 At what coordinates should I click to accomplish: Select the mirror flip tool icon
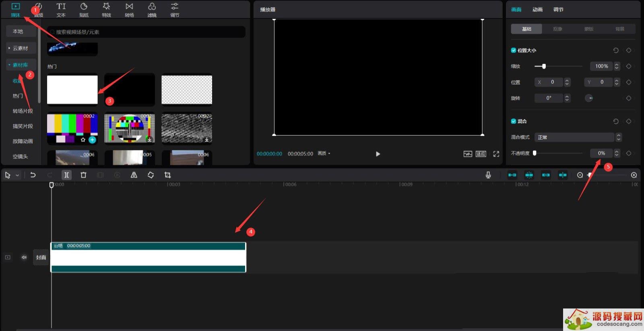click(x=134, y=175)
